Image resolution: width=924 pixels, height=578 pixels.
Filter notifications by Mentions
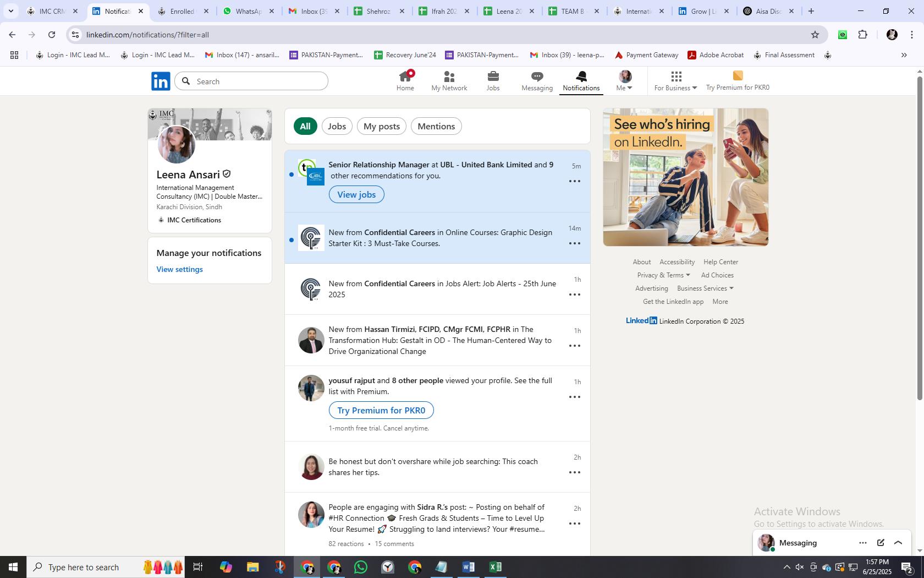click(x=436, y=126)
